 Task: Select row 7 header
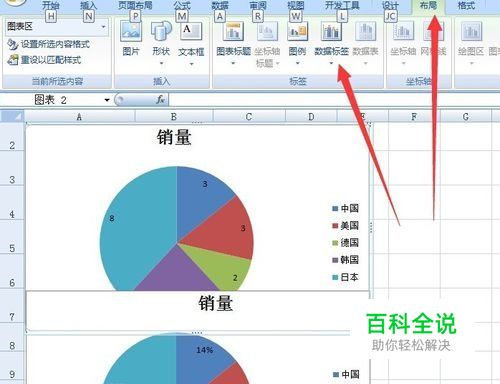pos(12,306)
